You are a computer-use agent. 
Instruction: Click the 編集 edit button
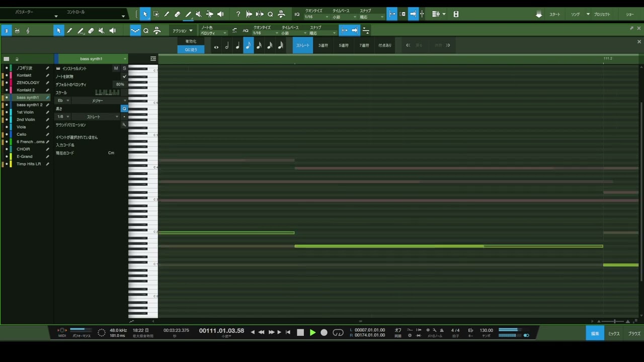pyautogui.click(x=595, y=333)
